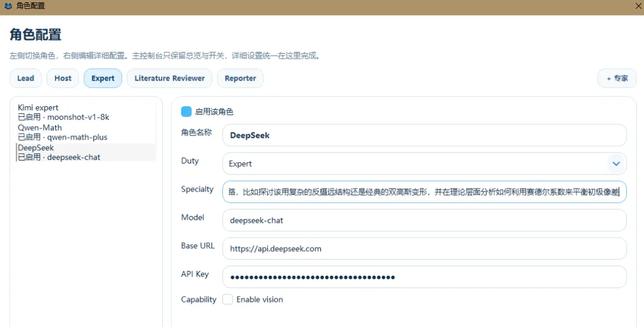Open the Literature Reviewer tab
The width and height of the screenshot is (644, 327).
click(x=169, y=78)
